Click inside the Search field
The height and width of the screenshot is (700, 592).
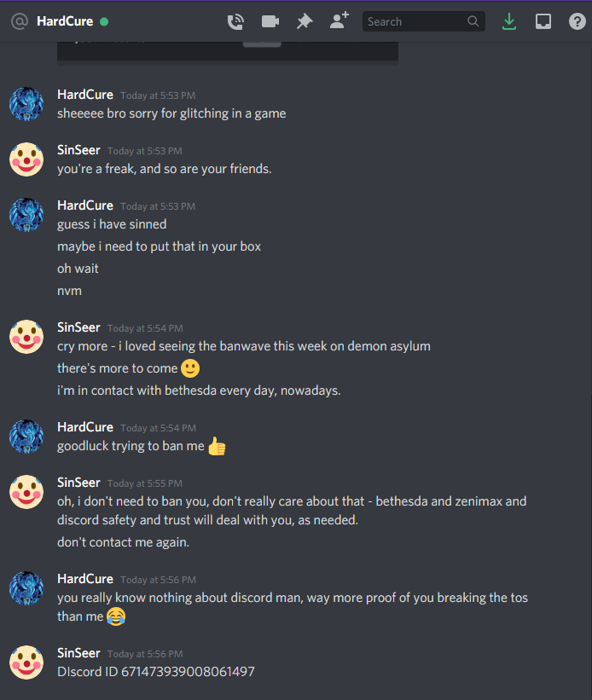click(x=424, y=21)
